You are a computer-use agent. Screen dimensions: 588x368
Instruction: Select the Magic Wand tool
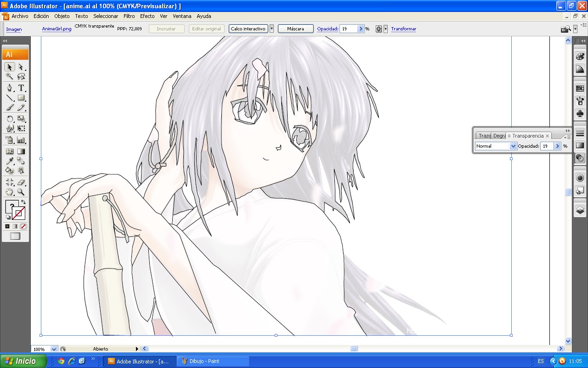coord(10,76)
